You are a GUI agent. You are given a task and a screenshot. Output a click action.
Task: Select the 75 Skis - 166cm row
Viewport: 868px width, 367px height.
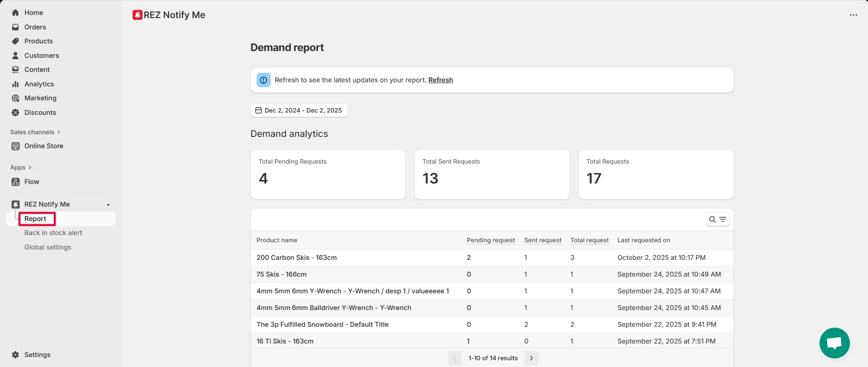(492, 274)
